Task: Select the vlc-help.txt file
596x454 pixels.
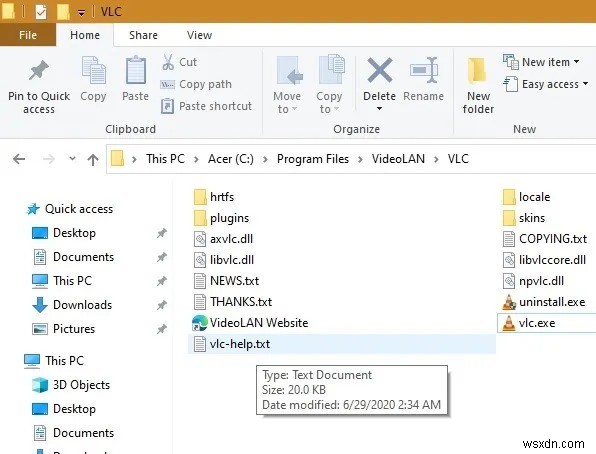Action: tap(342, 344)
